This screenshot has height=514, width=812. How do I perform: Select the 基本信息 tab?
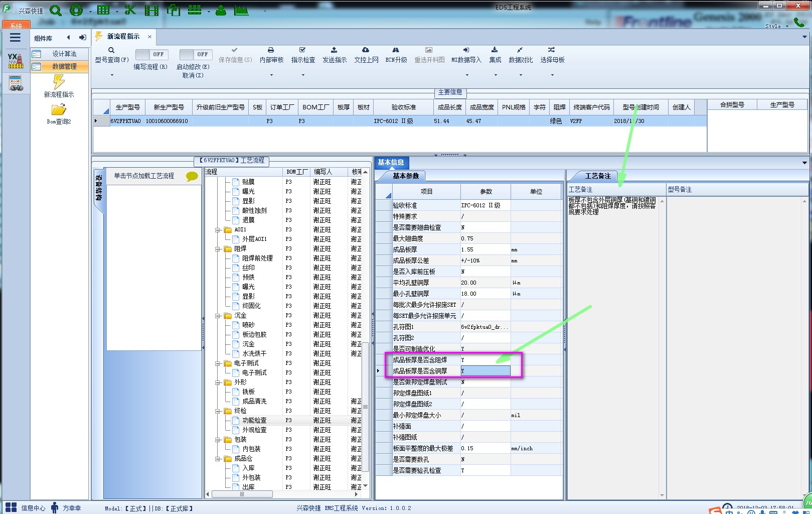(391, 163)
